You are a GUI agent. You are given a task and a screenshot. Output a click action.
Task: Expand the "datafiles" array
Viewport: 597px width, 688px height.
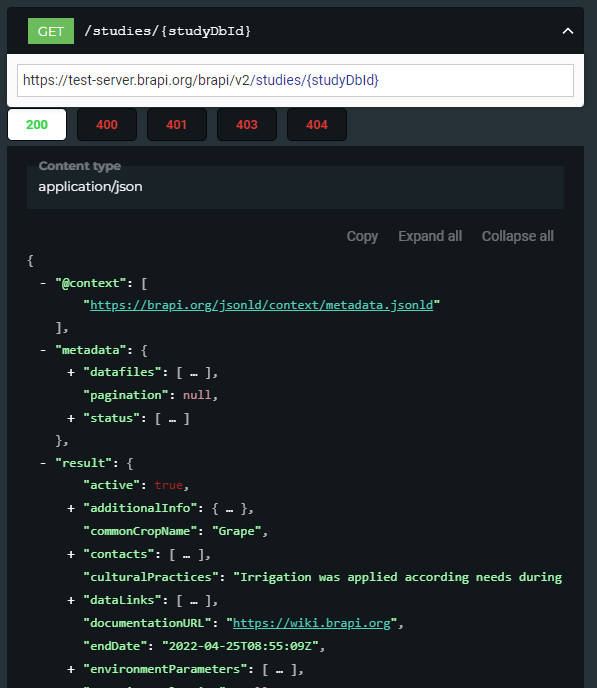tap(71, 373)
